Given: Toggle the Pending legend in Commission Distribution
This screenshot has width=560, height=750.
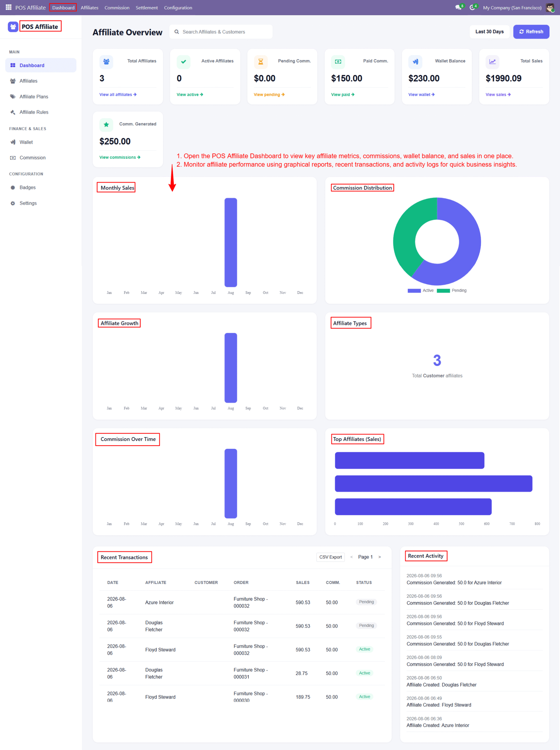Looking at the screenshot, I should [452, 290].
